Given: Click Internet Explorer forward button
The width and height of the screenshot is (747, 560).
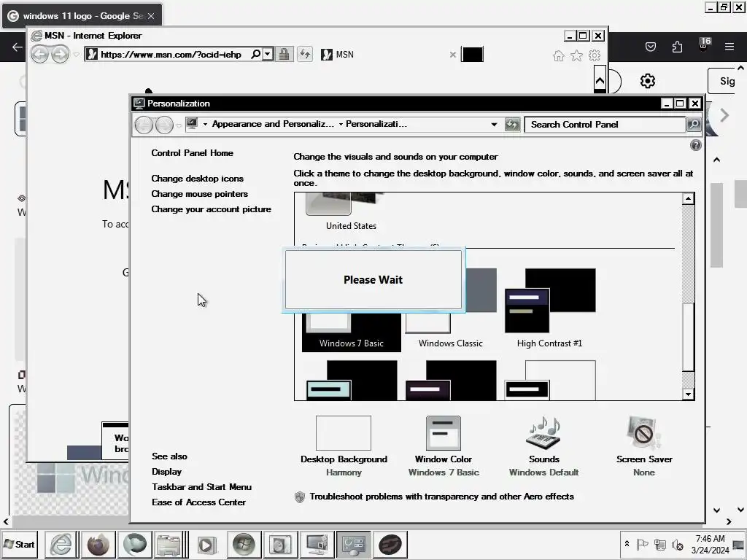Looking at the screenshot, I should [x=60, y=54].
